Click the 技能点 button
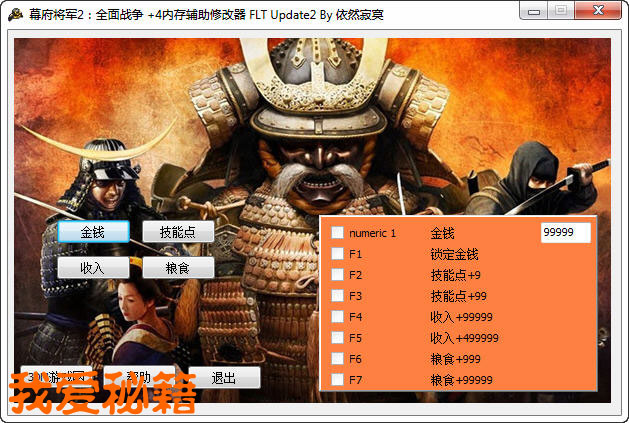This screenshot has width=629, height=423. (x=178, y=231)
